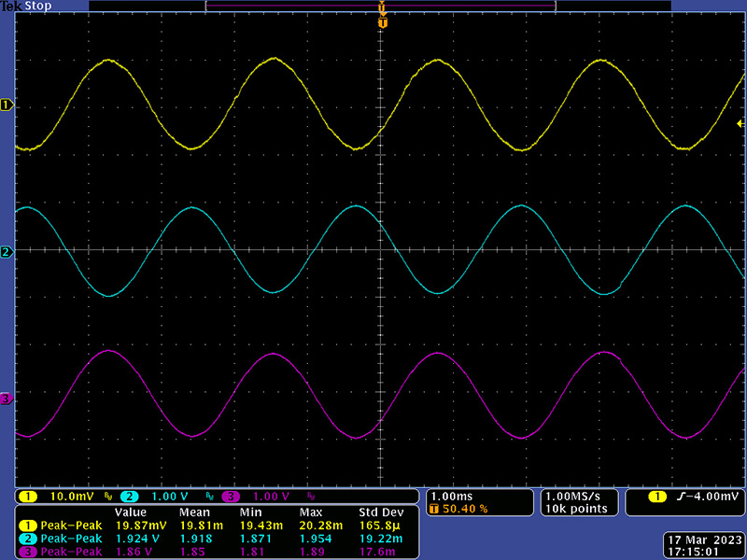Click the orange trigger position T marker

[383, 22]
